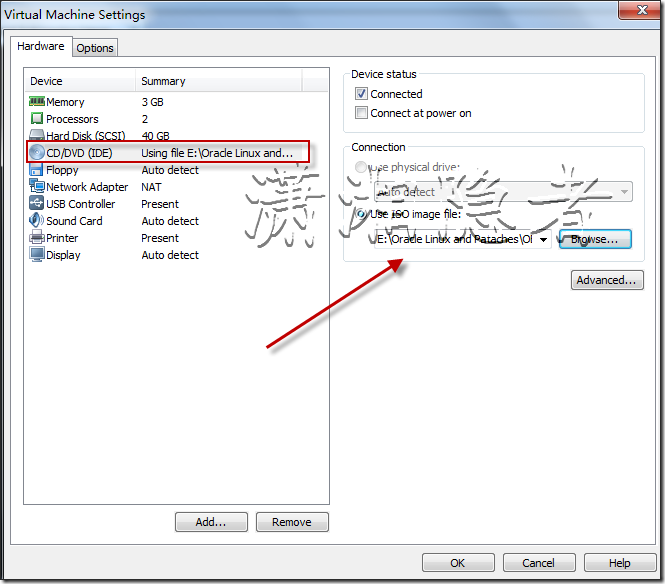The height and width of the screenshot is (584, 665).
Task: Click Browse to choose an ISO
Action: tap(595, 240)
